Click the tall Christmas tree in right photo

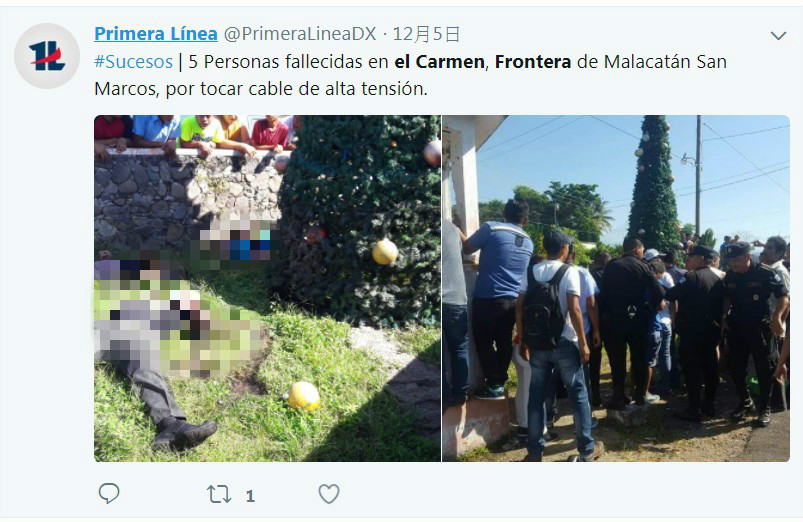[653, 182]
